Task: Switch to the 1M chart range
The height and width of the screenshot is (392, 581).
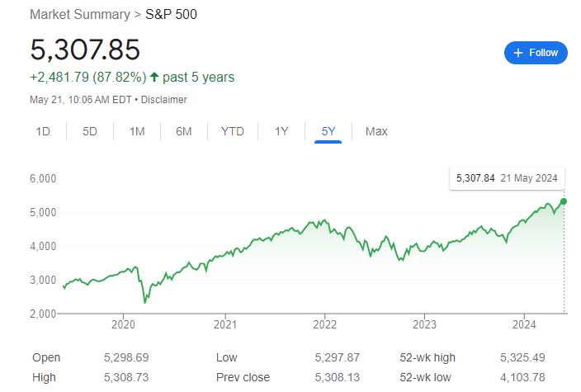Action: click(137, 131)
